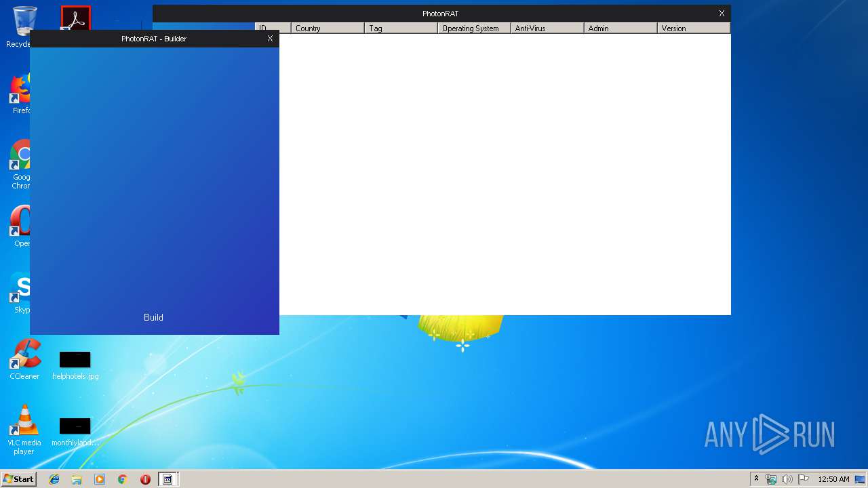Click Show desktop button at taskbar end
Image resolution: width=868 pixels, height=488 pixels.
tap(861, 479)
